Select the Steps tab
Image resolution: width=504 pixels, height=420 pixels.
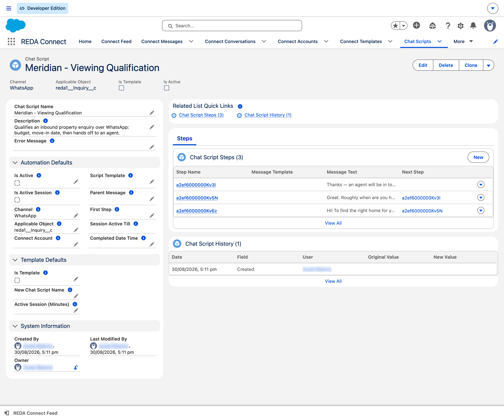pos(185,138)
